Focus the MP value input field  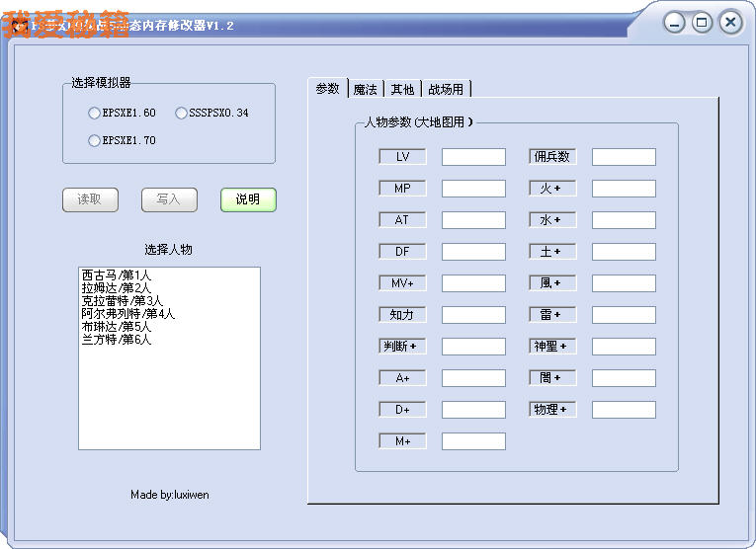(x=473, y=189)
